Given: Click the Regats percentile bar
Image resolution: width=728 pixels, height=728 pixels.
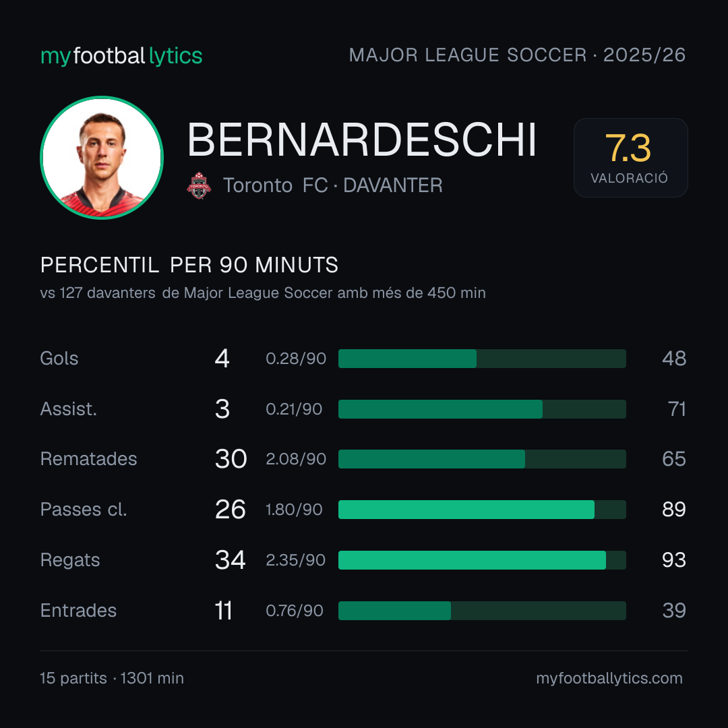Looking at the screenshot, I should (482, 560).
